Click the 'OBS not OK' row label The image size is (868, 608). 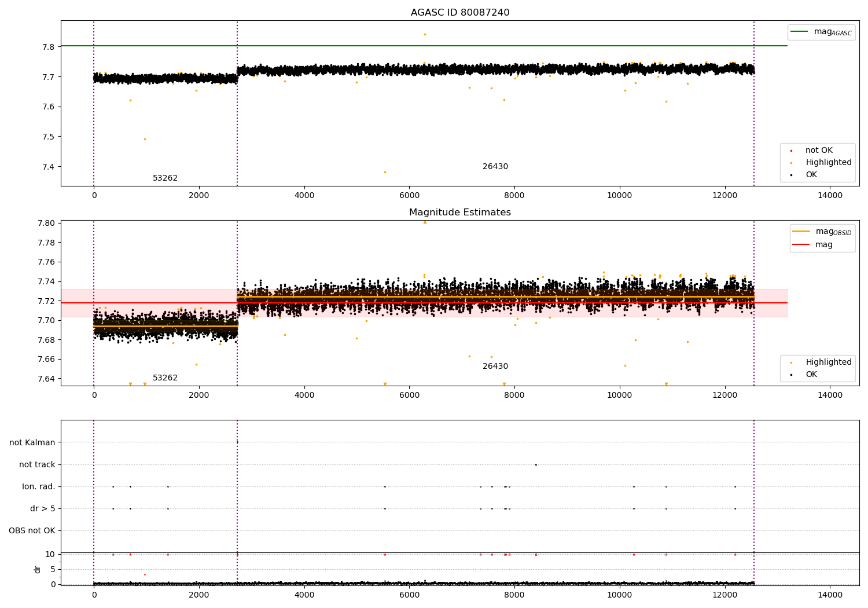(x=32, y=531)
